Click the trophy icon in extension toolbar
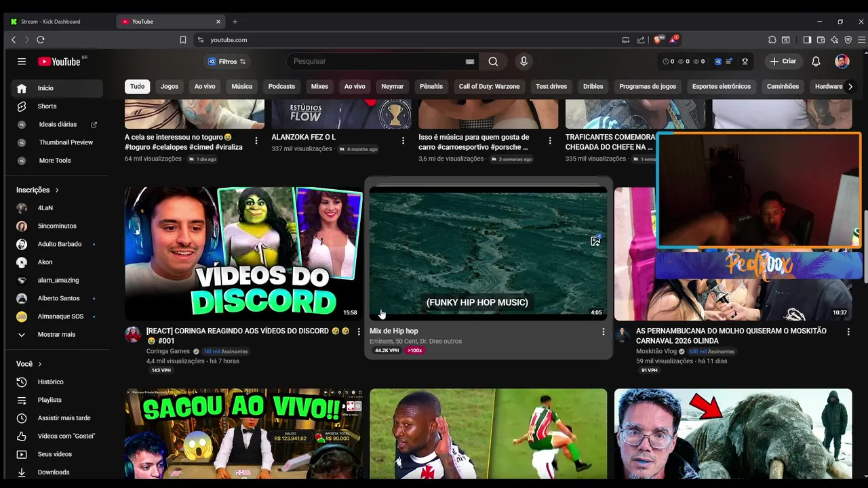The width and height of the screenshot is (868, 488). tap(745, 62)
